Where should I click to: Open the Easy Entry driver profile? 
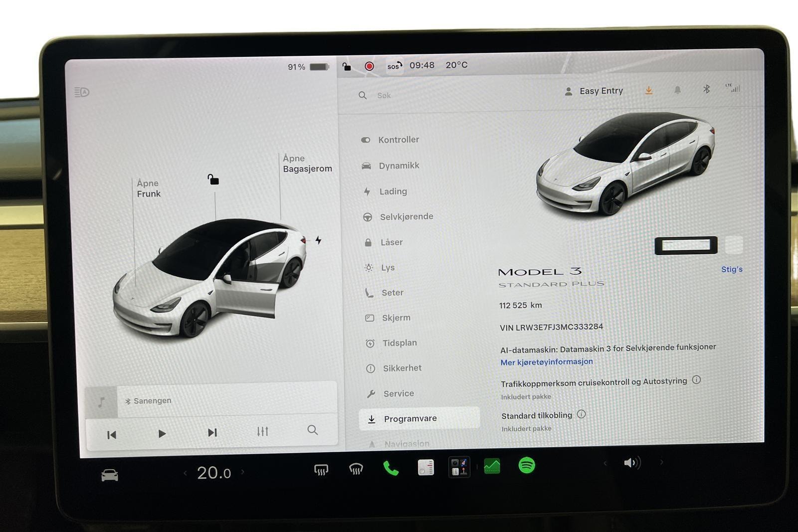pos(594,91)
